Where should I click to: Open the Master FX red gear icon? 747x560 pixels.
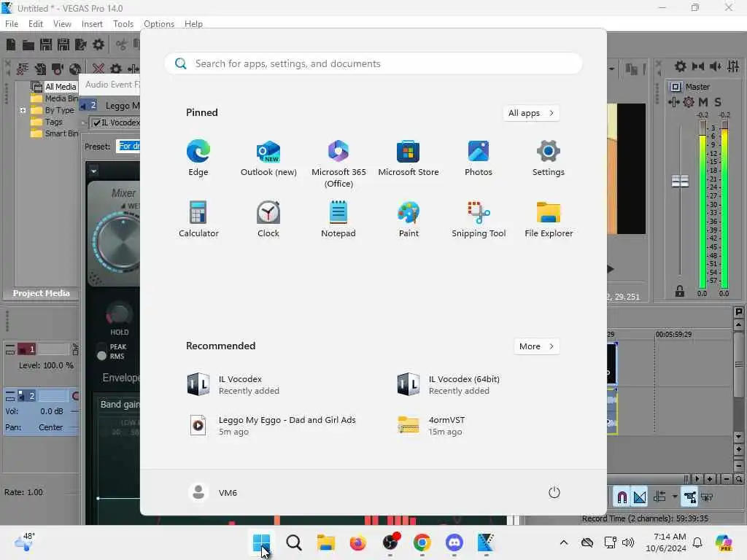click(689, 102)
